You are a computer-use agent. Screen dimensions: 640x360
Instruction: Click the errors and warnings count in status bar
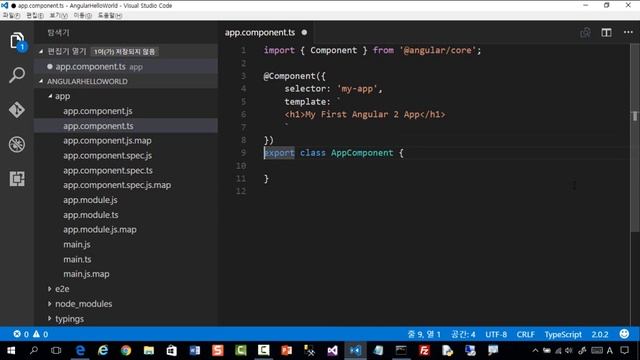coord(31,334)
